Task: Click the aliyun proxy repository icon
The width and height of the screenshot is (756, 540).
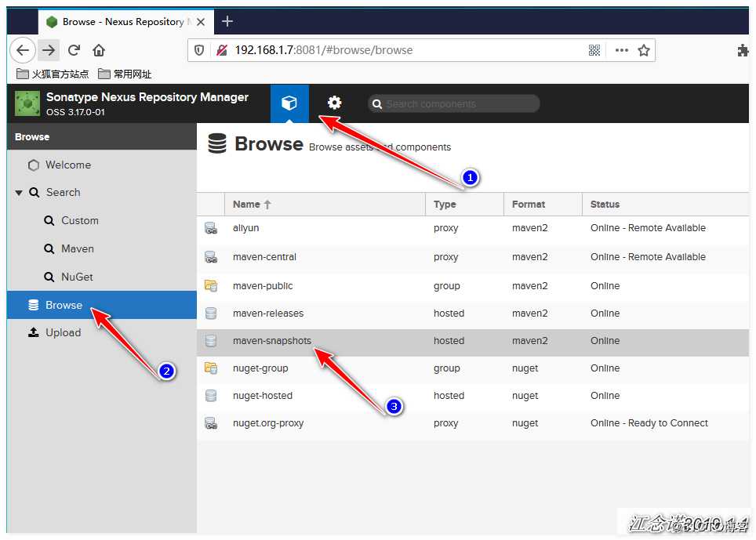Action: (211, 228)
